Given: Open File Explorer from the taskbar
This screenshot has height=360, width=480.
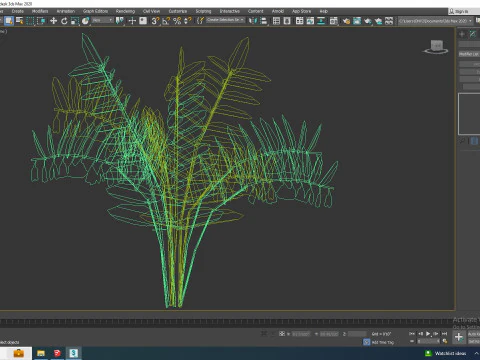Looking at the screenshot, I should pyautogui.click(x=41, y=353).
